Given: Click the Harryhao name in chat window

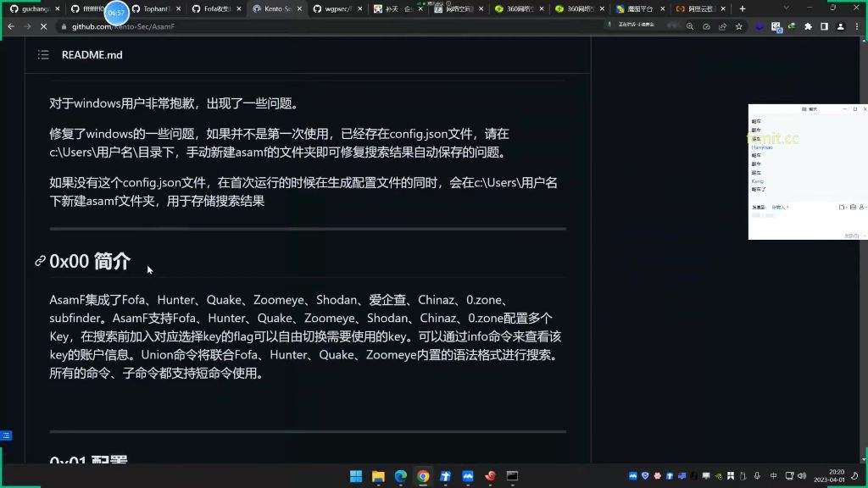Looking at the screenshot, I should [762, 147].
